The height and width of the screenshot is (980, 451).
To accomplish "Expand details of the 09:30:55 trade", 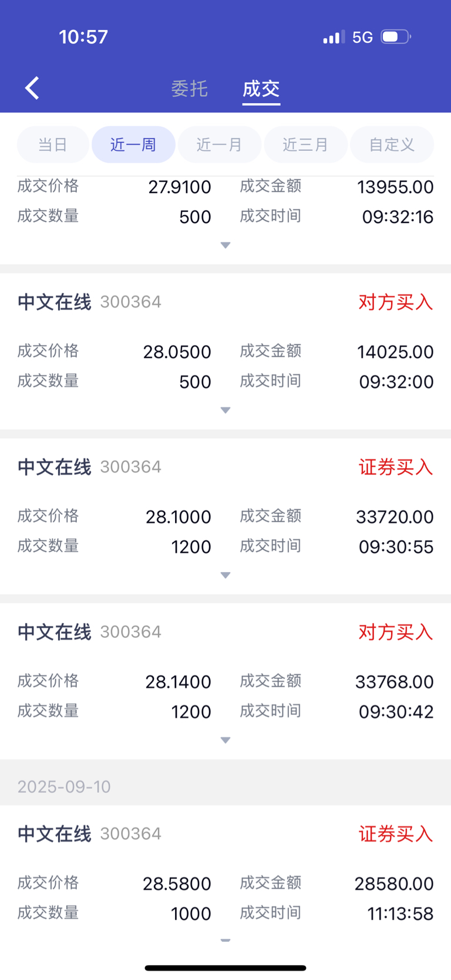I will pyautogui.click(x=225, y=575).
